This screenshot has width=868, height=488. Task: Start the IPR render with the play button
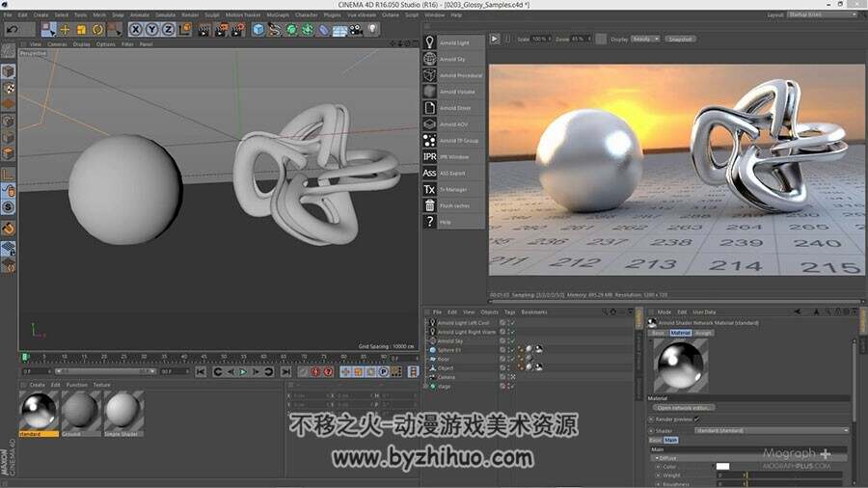pos(495,39)
